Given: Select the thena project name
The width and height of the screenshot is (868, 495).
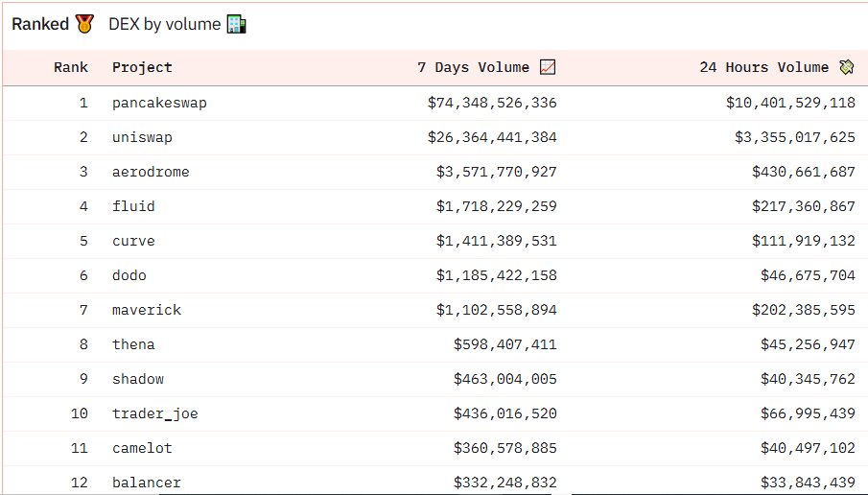Looking at the screenshot, I should pyautogui.click(x=133, y=344).
